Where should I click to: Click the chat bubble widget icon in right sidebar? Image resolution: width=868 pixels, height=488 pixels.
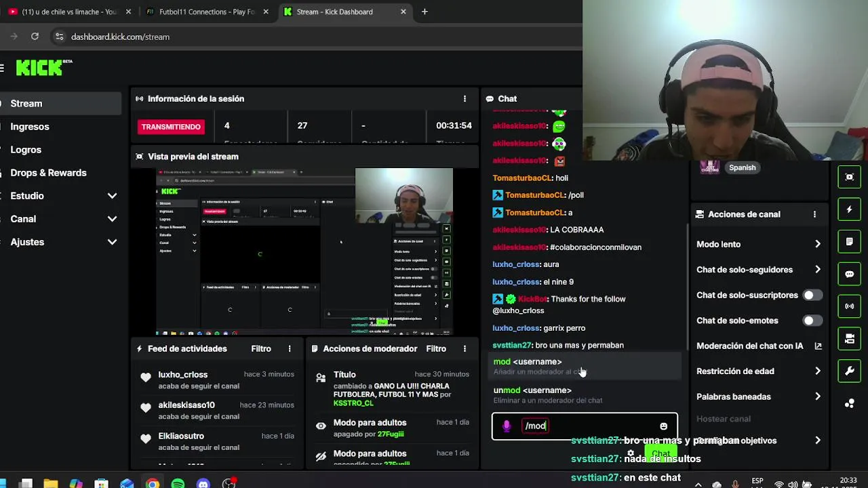click(850, 274)
